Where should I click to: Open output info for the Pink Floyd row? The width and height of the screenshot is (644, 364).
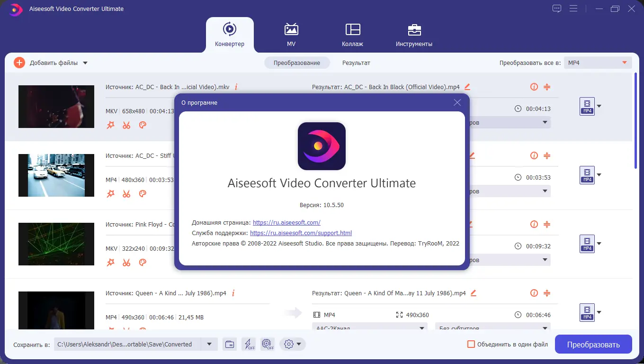tap(534, 224)
